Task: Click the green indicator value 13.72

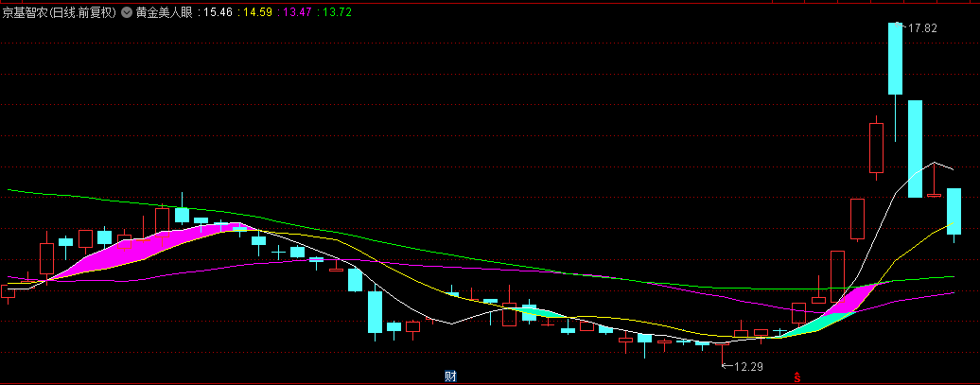Action: 338,12
